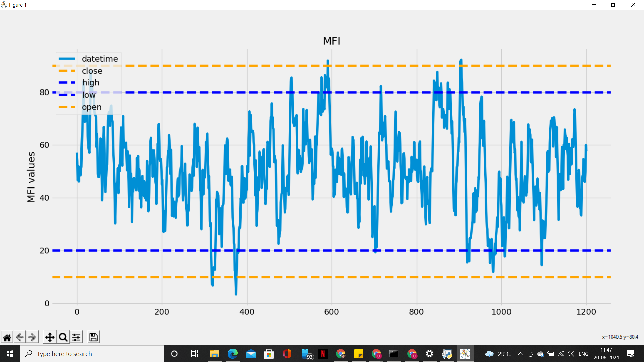
Task: Go back to previous view arrow
Action: tap(20, 337)
